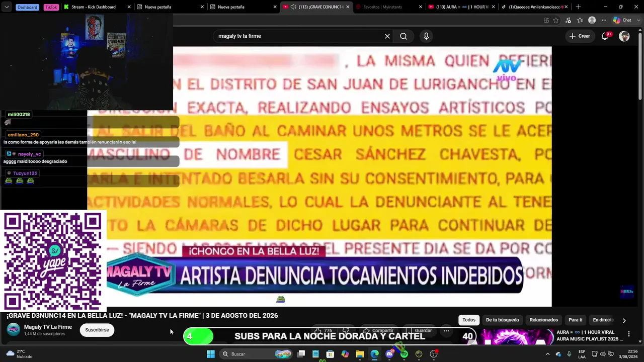Click the microphone icon in system tray

[569, 354]
